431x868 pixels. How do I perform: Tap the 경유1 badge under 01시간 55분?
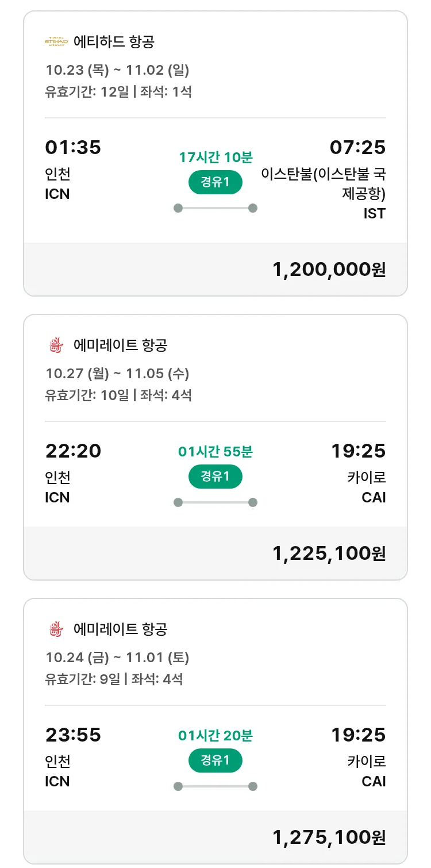coord(215,477)
